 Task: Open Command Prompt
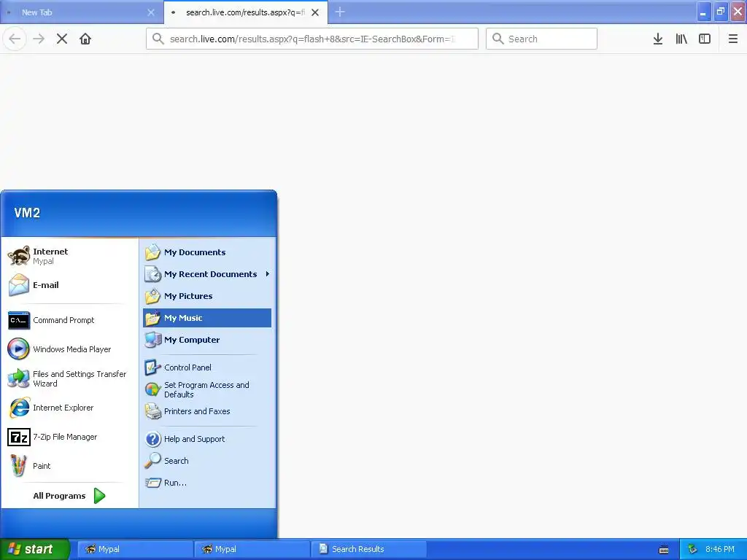tap(69, 320)
